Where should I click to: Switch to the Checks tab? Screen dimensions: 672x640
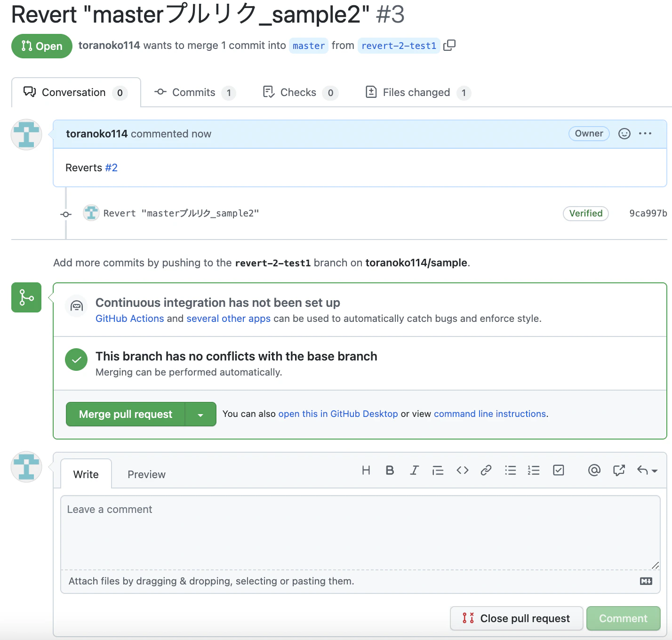[300, 92]
